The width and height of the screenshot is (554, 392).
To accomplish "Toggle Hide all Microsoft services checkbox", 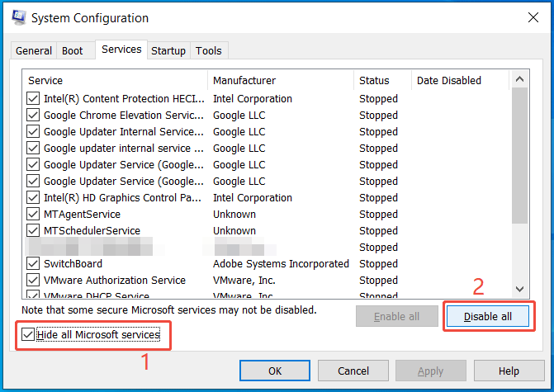I will tap(27, 334).
